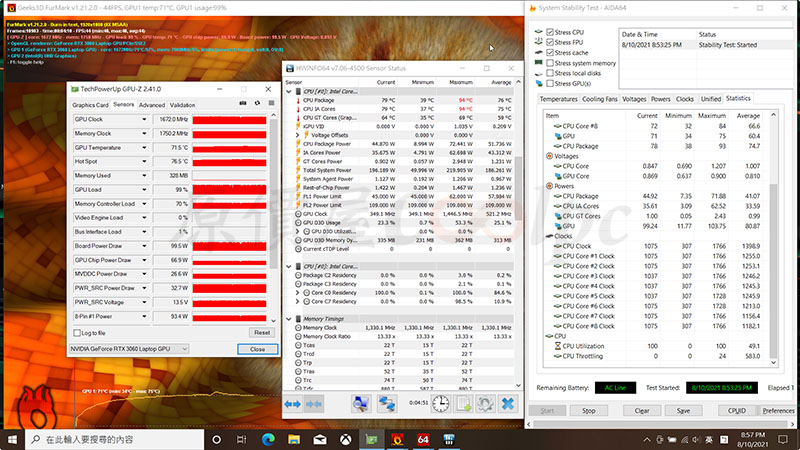Open GPU Load sensor dropdown
Screen dimensions: 800x450
click(144, 190)
